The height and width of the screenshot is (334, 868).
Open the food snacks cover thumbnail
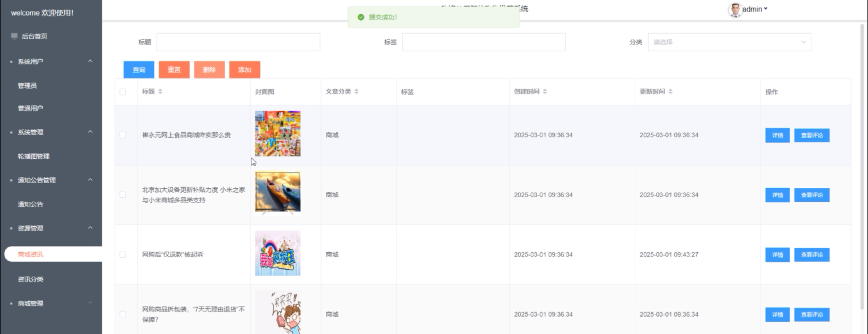click(x=277, y=133)
